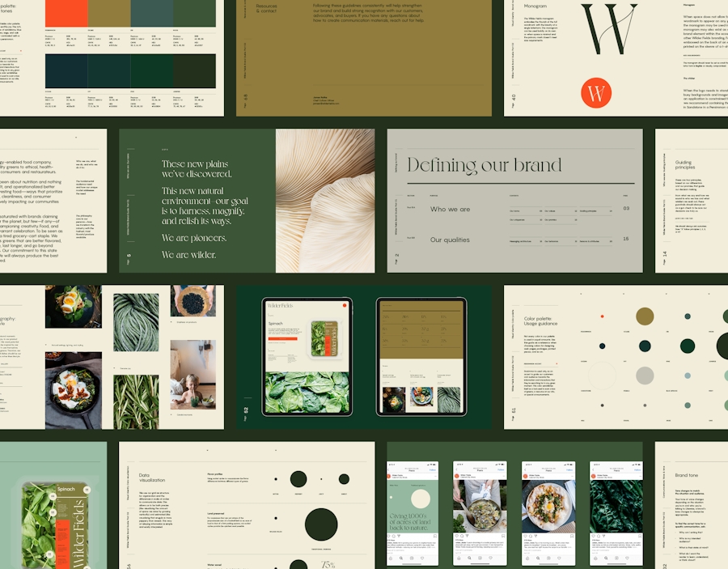This screenshot has height=569, width=728.
Task: Pick the pale blue circle on the usage guidance page
Action: tap(688, 376)
